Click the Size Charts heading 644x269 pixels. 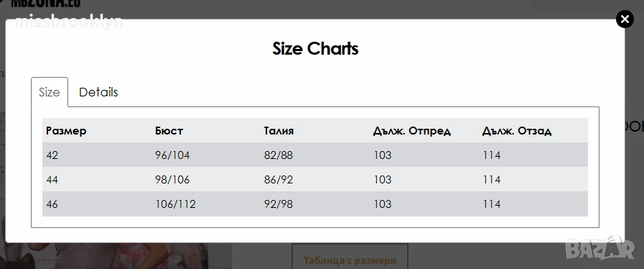click(x=315, y=48)
